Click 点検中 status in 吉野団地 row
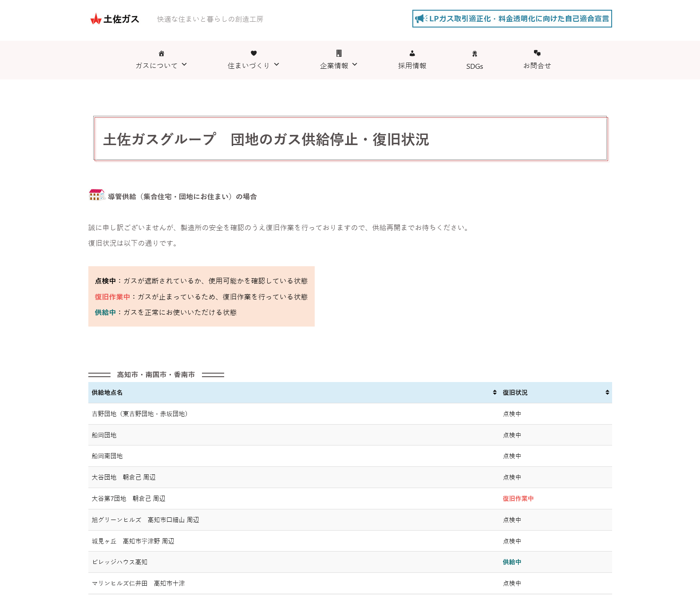 tap(512, 414)
